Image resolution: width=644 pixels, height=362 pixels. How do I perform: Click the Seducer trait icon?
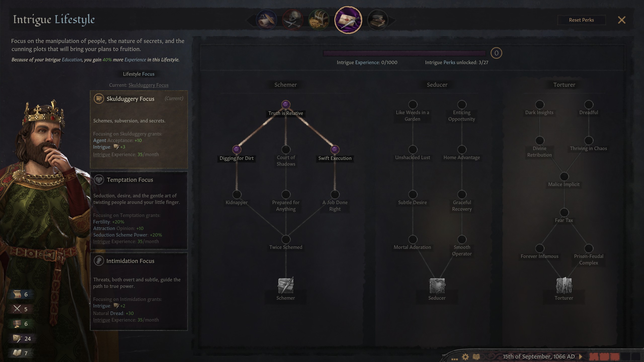coord(437,286)
